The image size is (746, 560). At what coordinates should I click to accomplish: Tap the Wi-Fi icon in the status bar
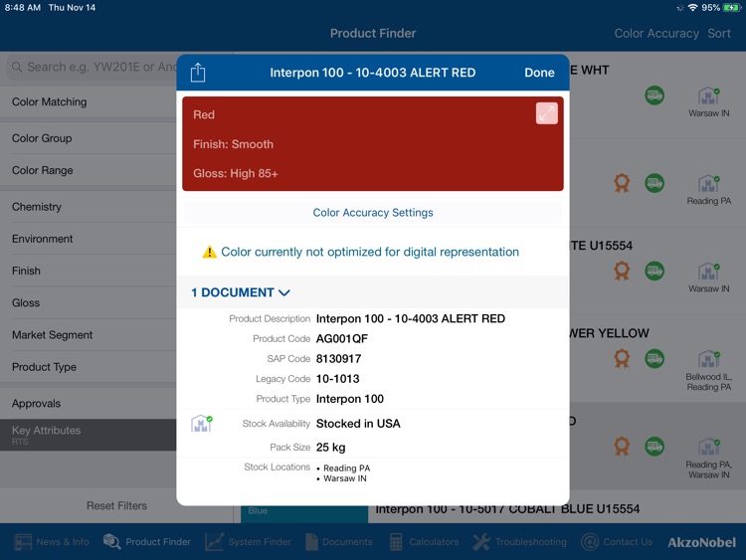[x=692, y=8]
